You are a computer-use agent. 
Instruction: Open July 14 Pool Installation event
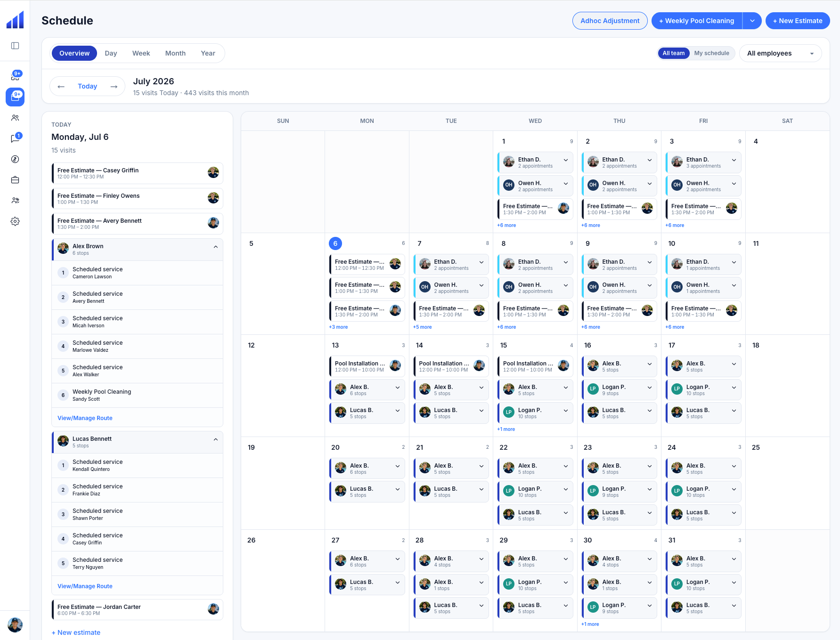[451, 366]
